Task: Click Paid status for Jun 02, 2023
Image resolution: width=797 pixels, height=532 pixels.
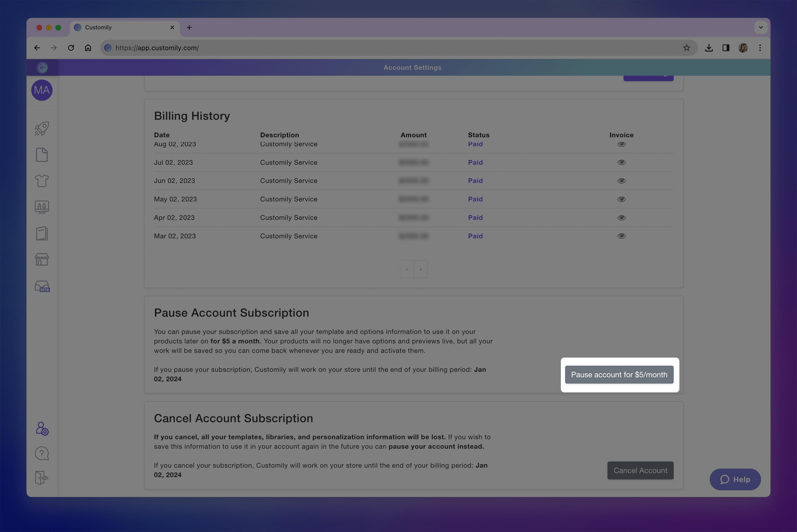Action: (475, 181)
